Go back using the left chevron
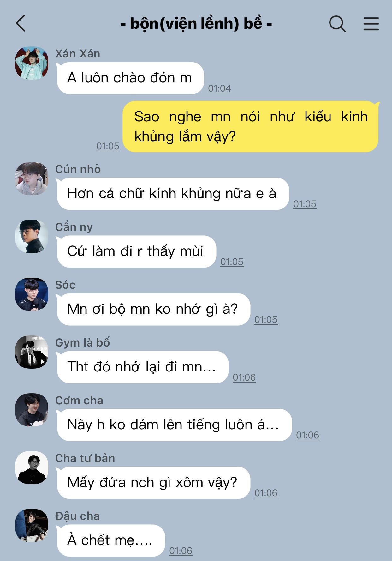Image resolution: width=392 pixels, height=561 pixels. pos(21,23)
